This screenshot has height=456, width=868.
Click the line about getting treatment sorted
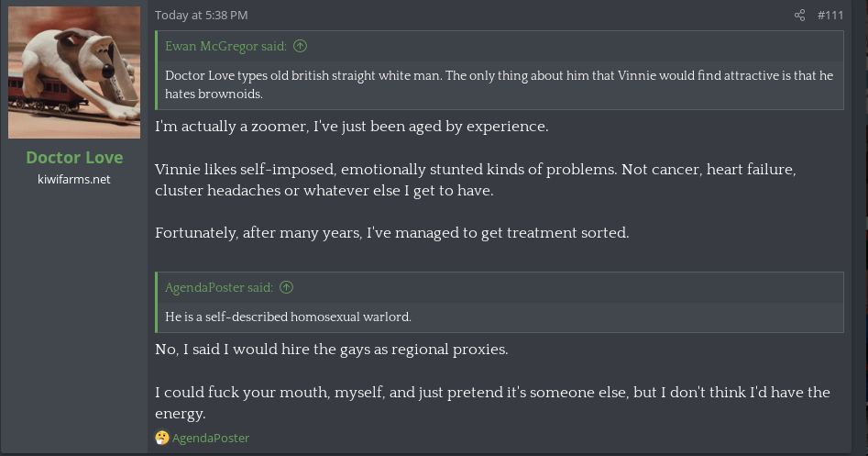pyautogui.click(x=391, y=233)
